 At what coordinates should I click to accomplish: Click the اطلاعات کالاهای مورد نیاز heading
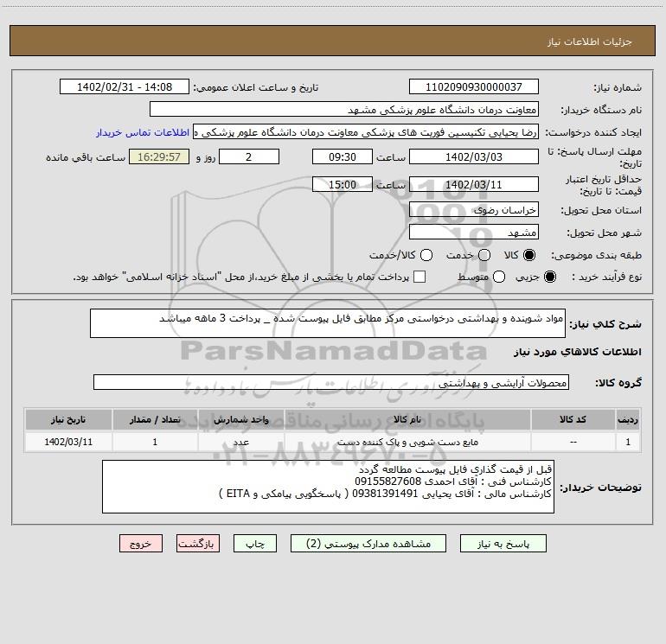(x=578, y=352)
